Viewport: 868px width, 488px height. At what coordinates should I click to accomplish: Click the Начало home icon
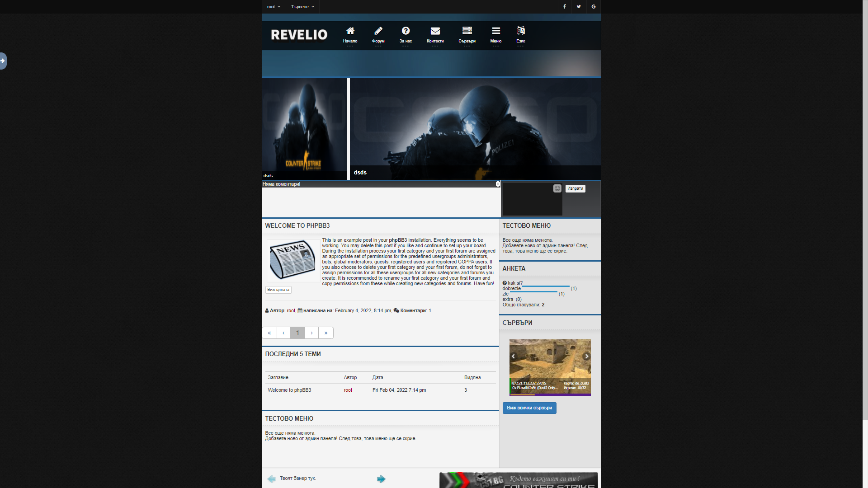coord(350,31)
